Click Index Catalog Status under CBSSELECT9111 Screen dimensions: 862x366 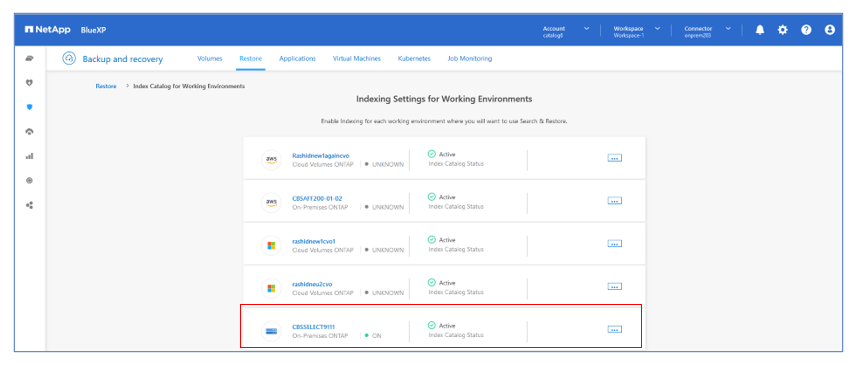pos(456,335)
